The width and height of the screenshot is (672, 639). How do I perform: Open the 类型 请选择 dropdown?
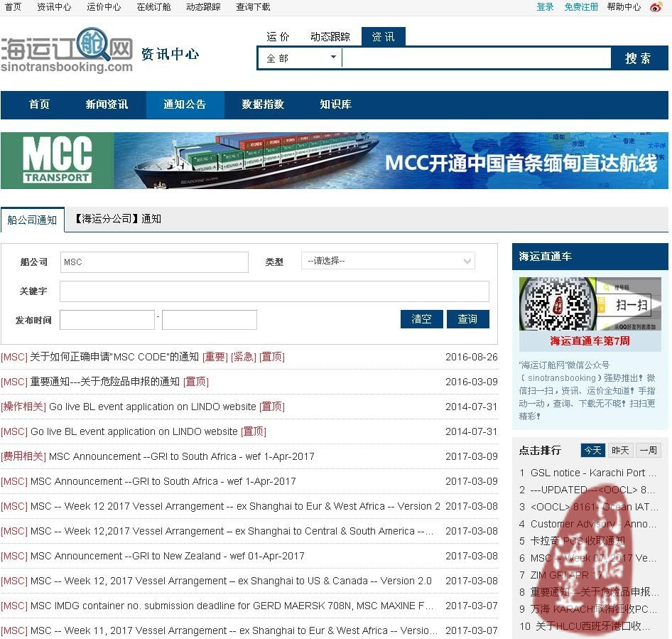388,261
